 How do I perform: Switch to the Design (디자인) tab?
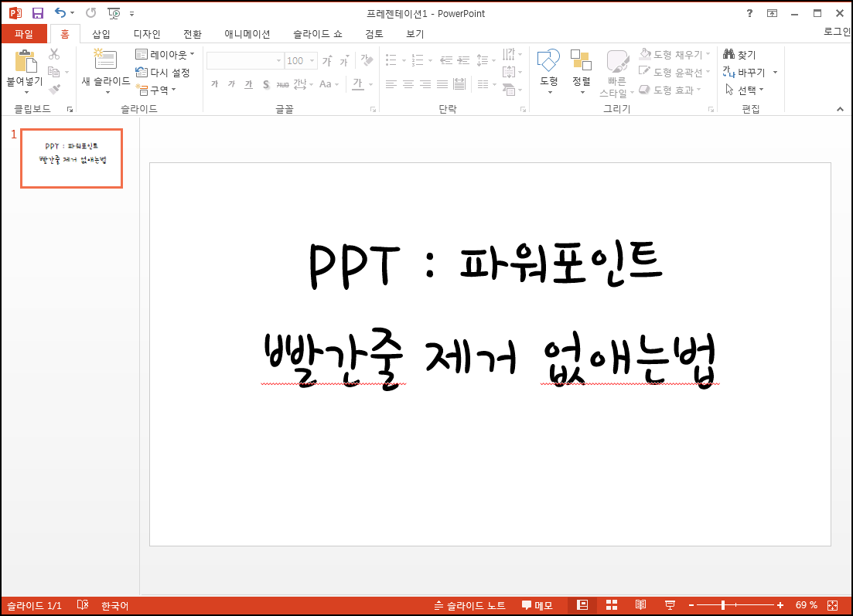coord(147,34)
